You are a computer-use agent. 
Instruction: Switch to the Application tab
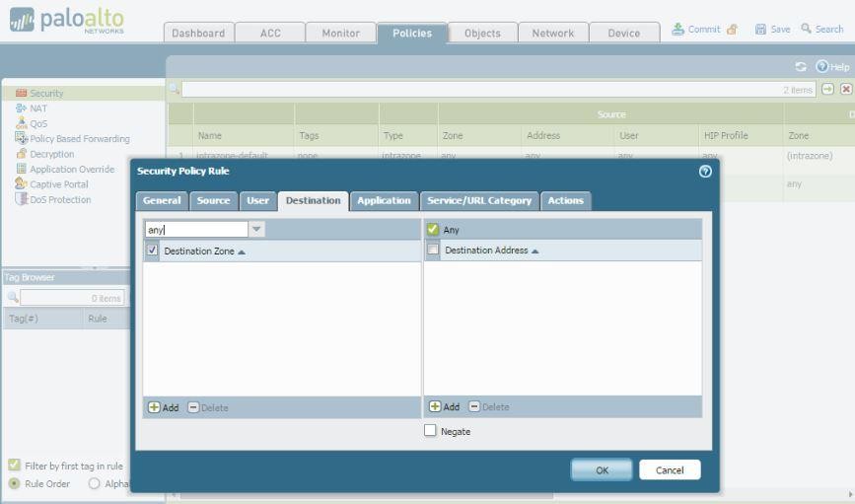384,200
